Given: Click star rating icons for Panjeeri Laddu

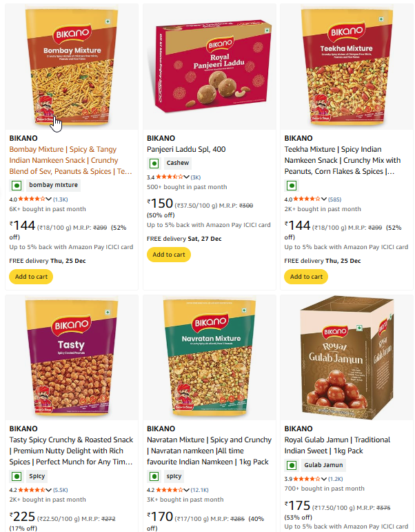Looking at the screenshot, I should point(170,177).
